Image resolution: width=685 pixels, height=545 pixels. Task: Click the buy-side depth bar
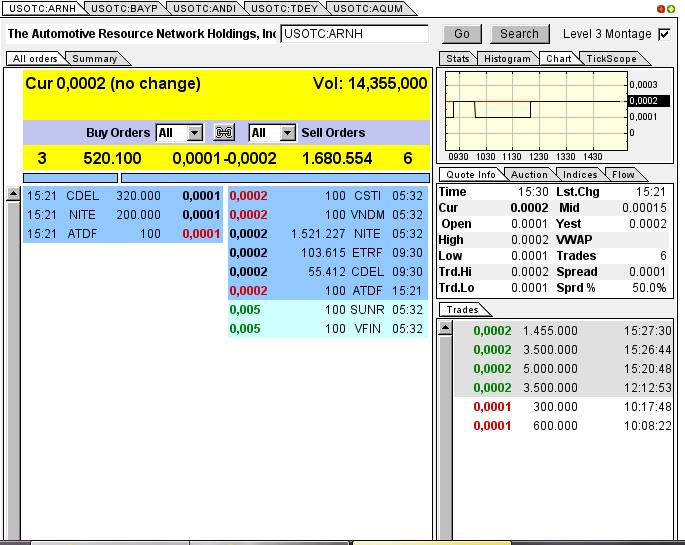pos(70,178)
